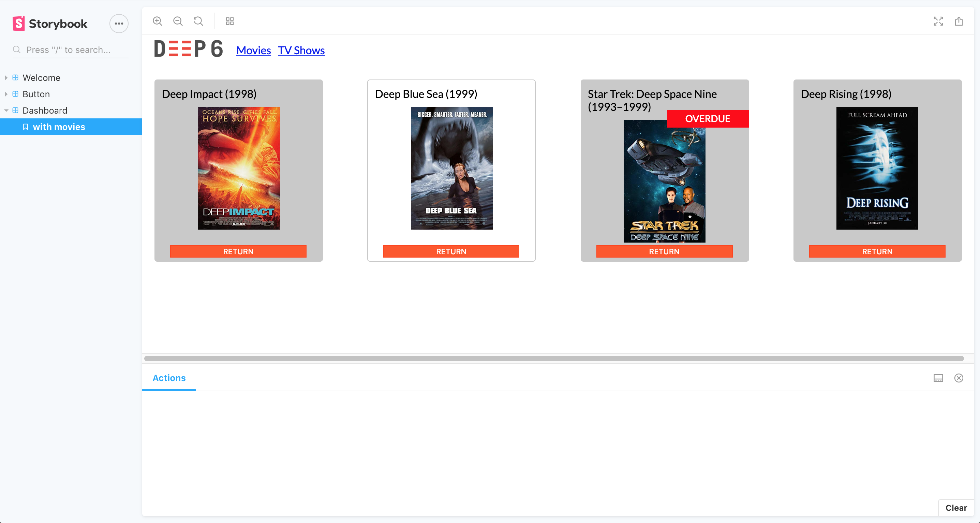Open canvas in new tab icon
Viewport: 980px width, 523px height.
pos(959,21)
